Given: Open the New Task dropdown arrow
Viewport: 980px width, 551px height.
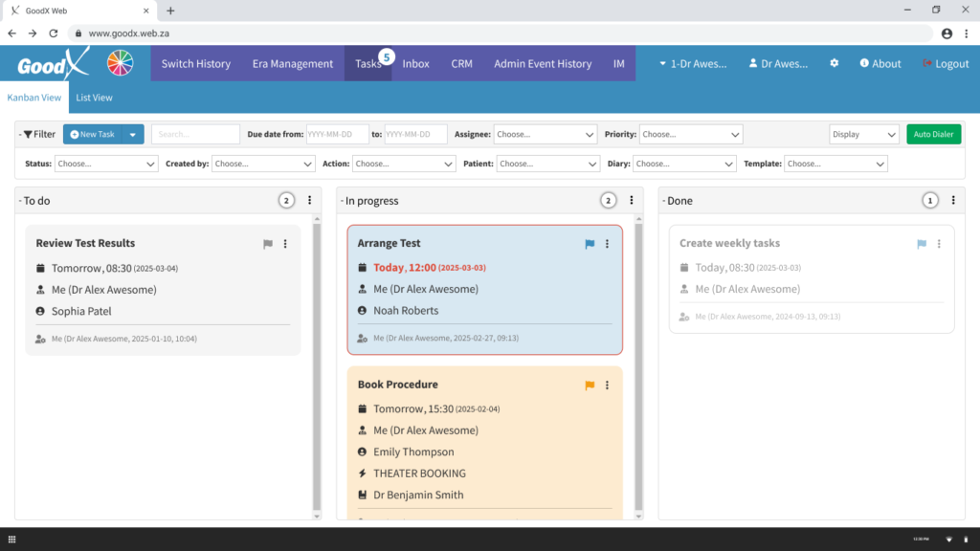Looking at the screenshot, I should tap(132, 134).
